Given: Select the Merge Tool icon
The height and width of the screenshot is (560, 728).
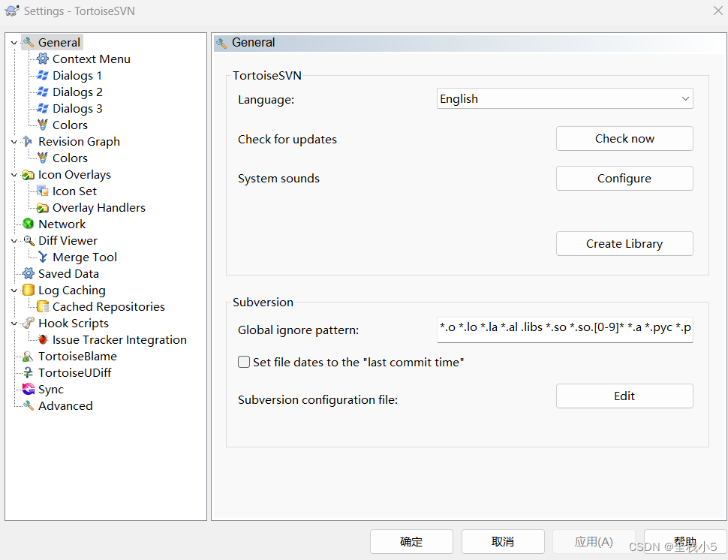Looking at the screenshot, I should tap(43, 257).
